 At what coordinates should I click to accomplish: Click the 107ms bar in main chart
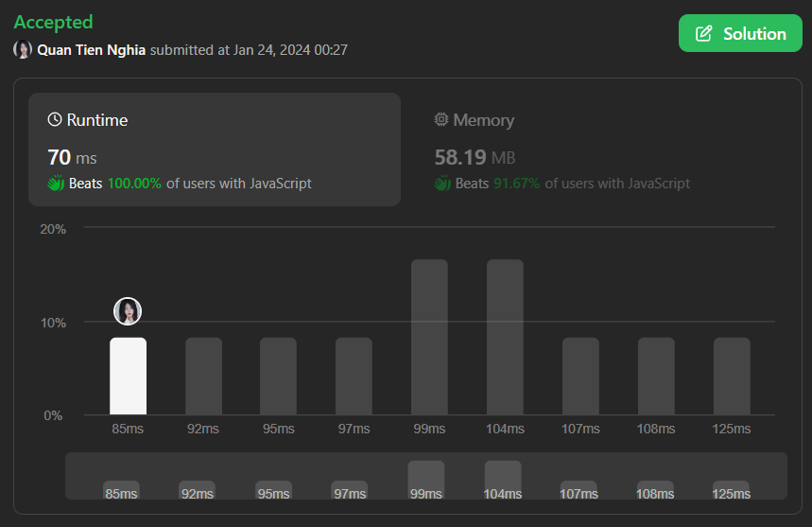tap(580, 376)
